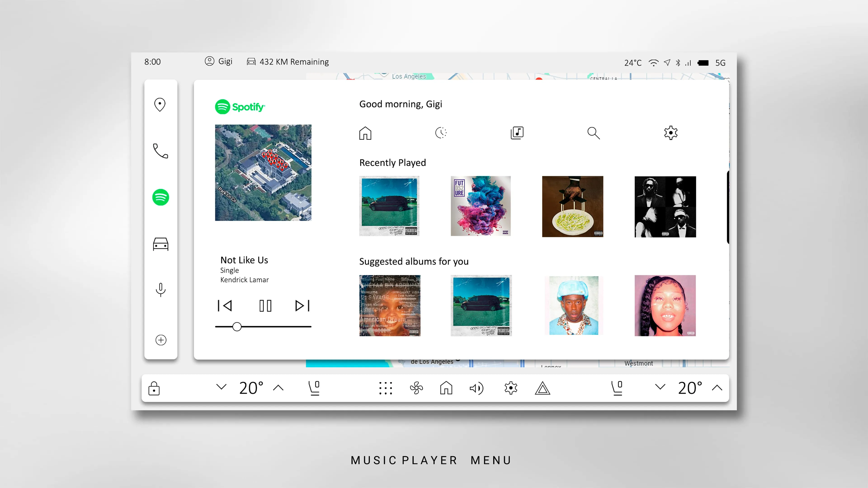Image resolution: width=868 pixels, height=488 pixels.
Task: Open the app grid menu
Action: coord(385,388)
